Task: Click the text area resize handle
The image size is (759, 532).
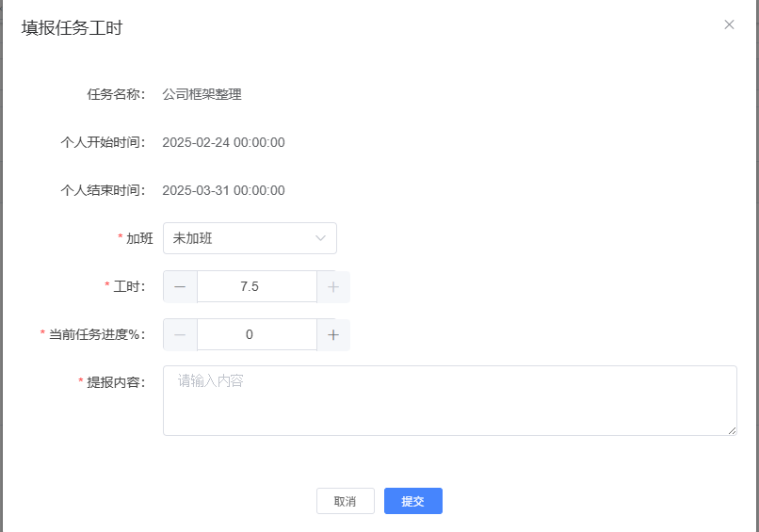Action: 732,430
